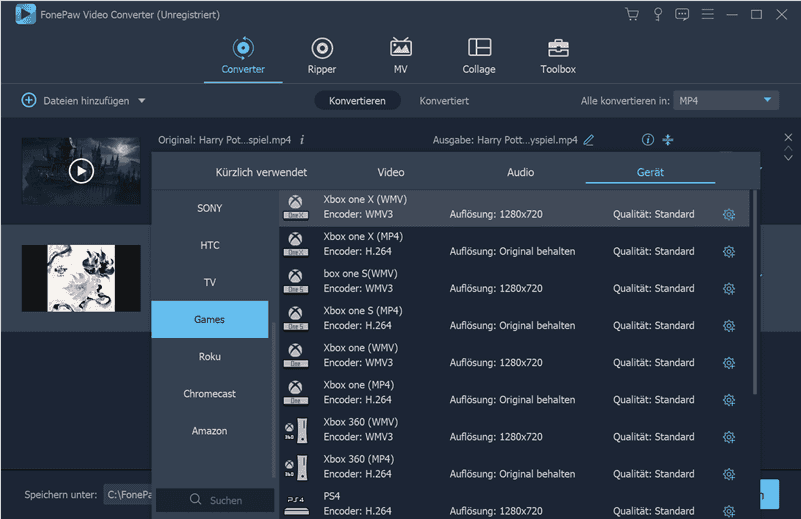Switch to the Converter module
The height and width of the screenshot is (519, 801).
pos(243,56)
